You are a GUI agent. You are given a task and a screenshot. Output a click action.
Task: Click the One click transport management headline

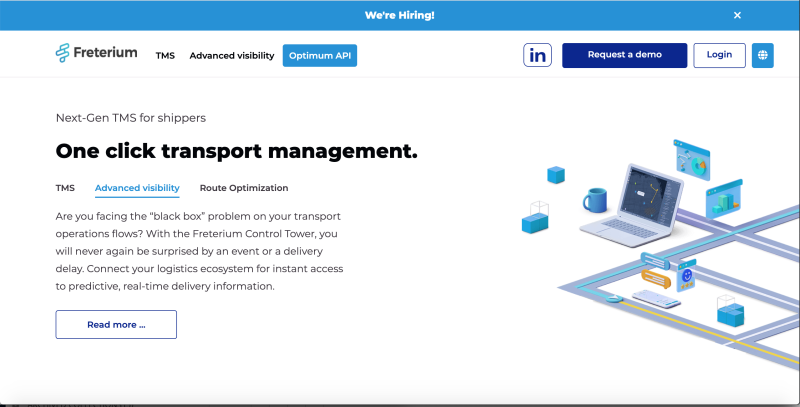point(236,151)
